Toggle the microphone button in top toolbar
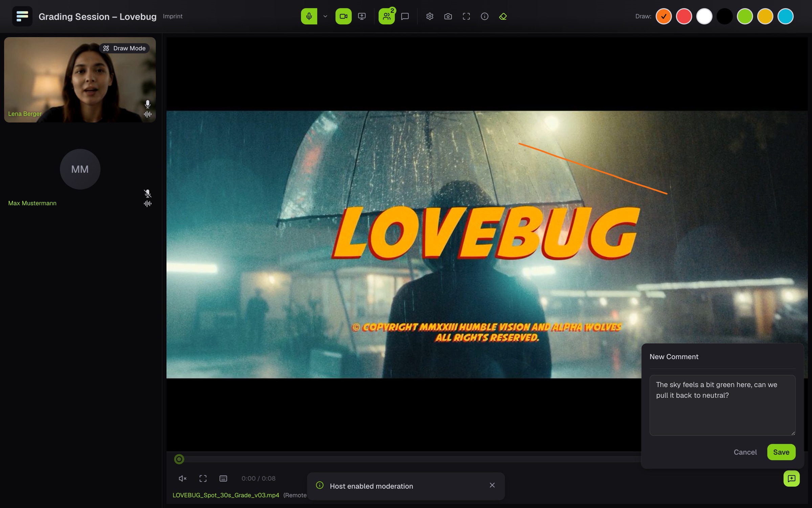This screenshot has width=812, height=508. click(309, 16)
